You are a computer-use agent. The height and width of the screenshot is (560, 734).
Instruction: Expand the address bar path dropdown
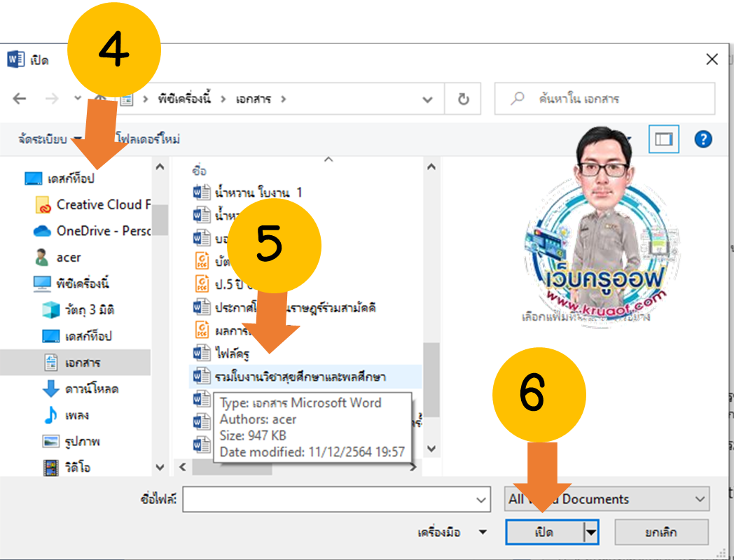coord(427,99)
